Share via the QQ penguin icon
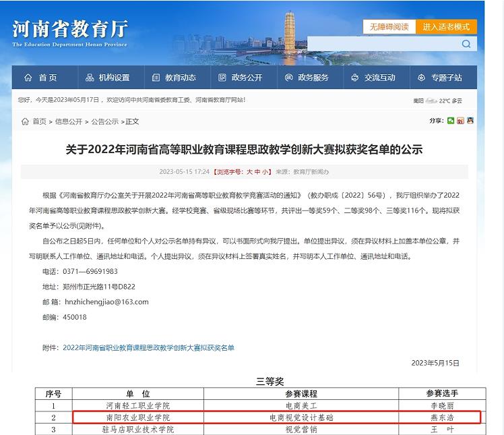 click(470, 121)
